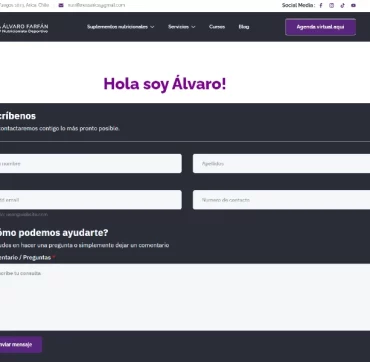Click the purple envelope email icon

(x=61, y=5)
